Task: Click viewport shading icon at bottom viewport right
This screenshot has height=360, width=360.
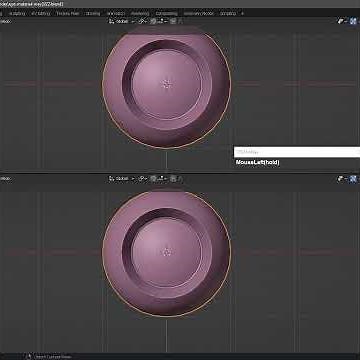Action: [353, 179]
